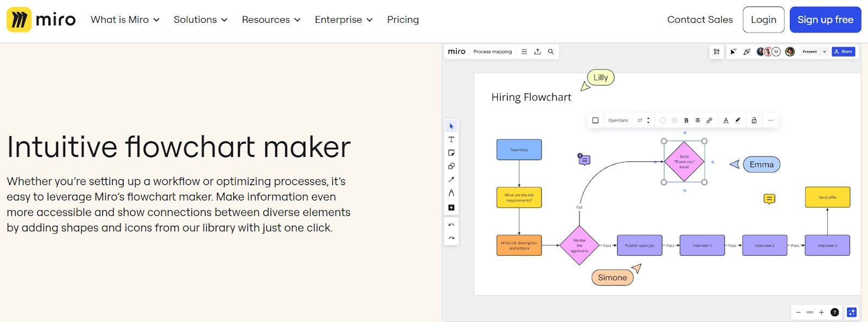
Task: Toggle the lock icon in formatting toolbar
Action: click(x=754, y=121)
